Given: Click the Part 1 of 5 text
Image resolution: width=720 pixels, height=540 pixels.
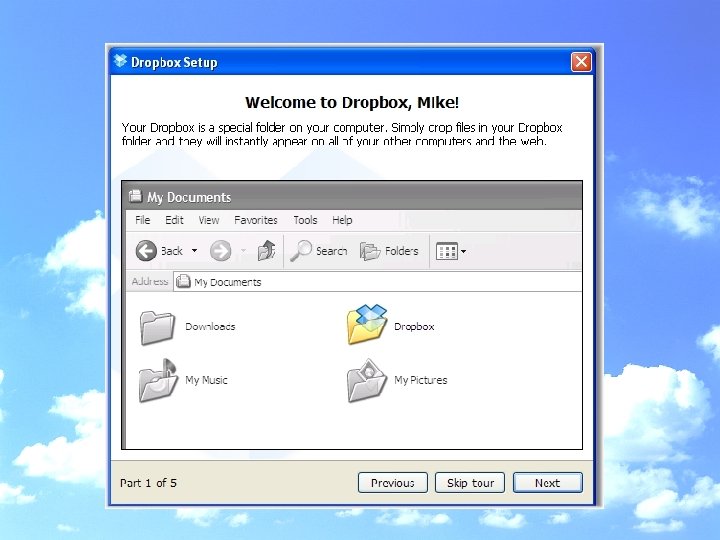Looking at the screenshot, I should [x=148, y=483].
